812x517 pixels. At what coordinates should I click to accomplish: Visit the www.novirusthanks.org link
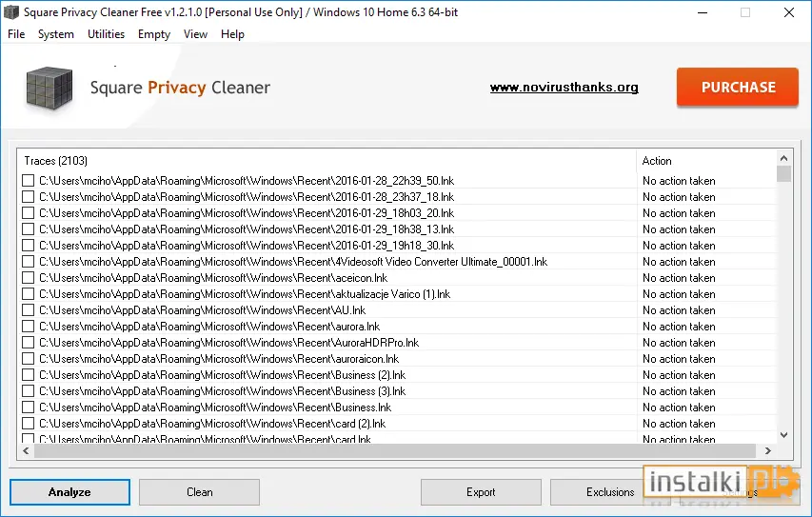point(564,87)
